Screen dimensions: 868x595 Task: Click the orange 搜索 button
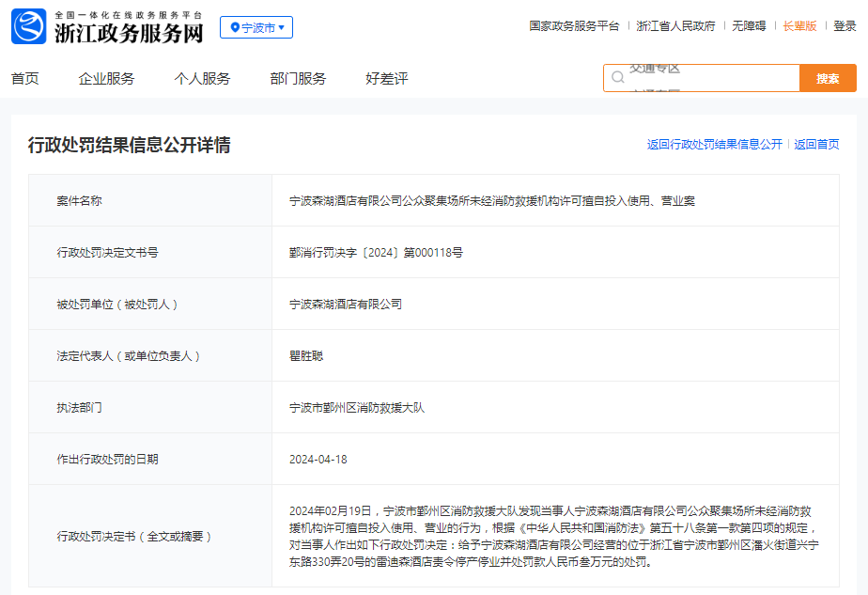(x=828, y=78)
